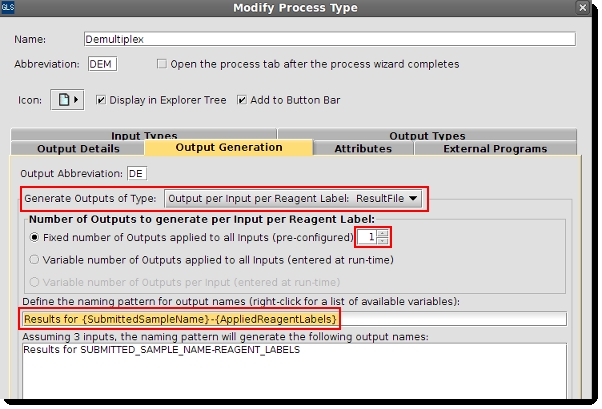
Task: Click the spinner down arrow for output count
Action: [382, 242]
